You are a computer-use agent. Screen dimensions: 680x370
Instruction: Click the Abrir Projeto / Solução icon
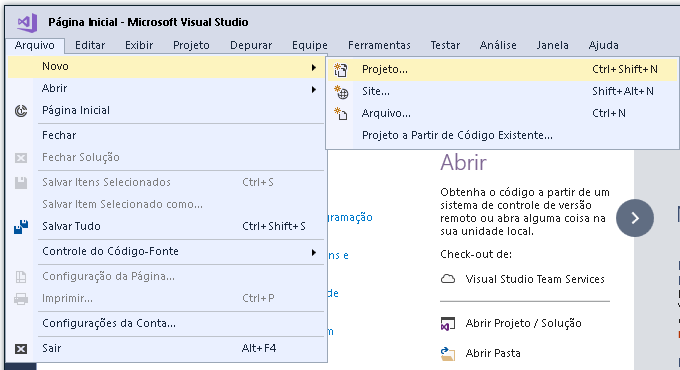448,324
